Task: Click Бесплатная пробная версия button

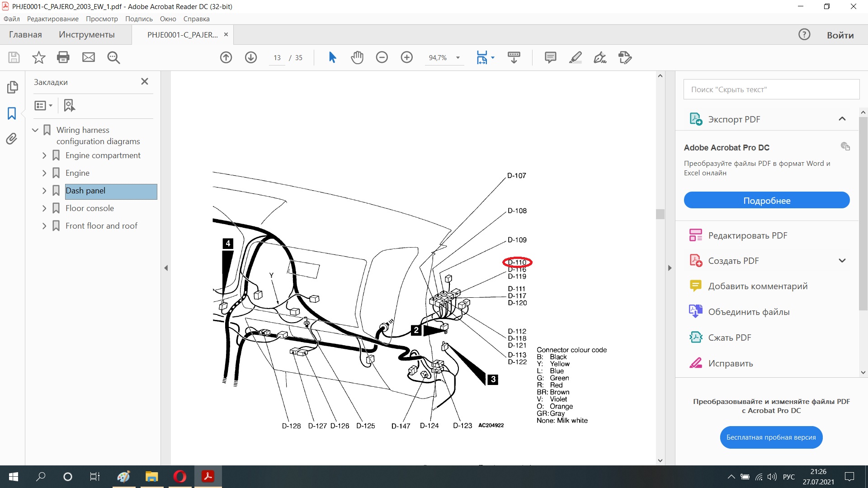Action: click(x=771, y=437)
